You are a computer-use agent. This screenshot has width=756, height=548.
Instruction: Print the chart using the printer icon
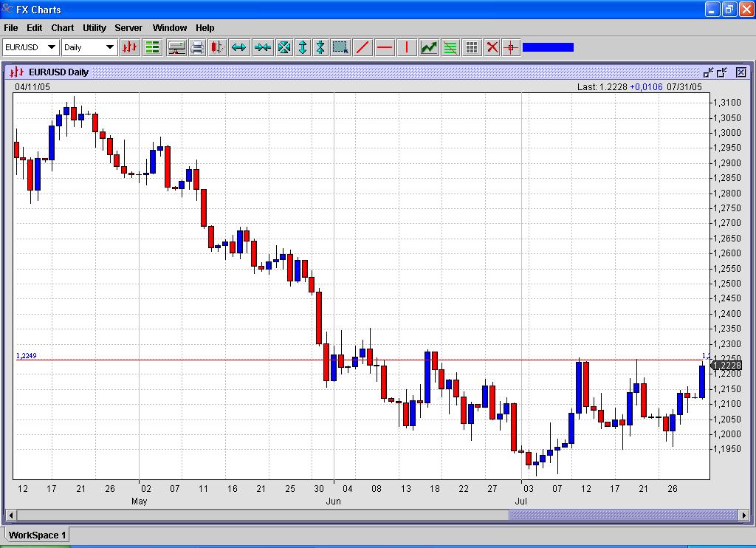[x=197, y=47]
